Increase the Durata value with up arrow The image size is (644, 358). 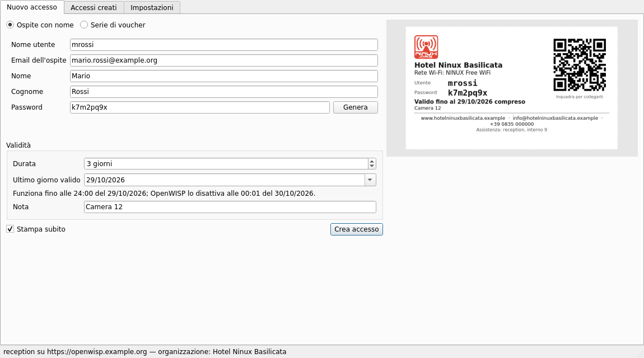372,161
